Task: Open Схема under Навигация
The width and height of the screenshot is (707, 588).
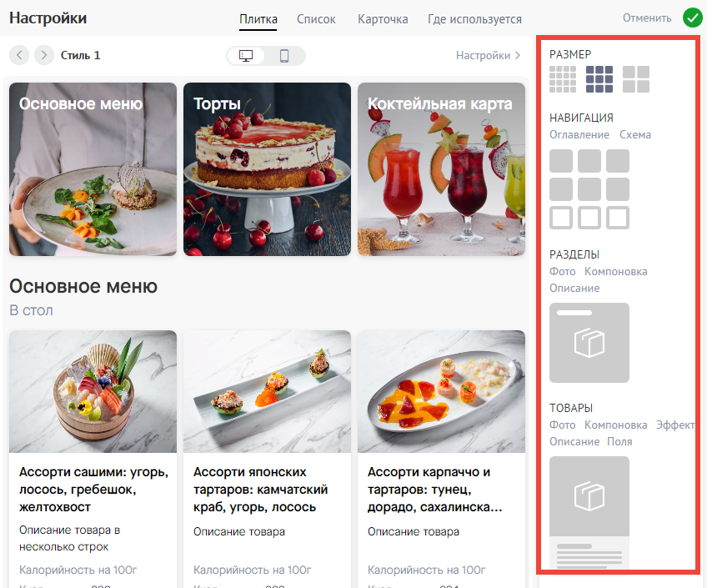Action: coord(635,135)
